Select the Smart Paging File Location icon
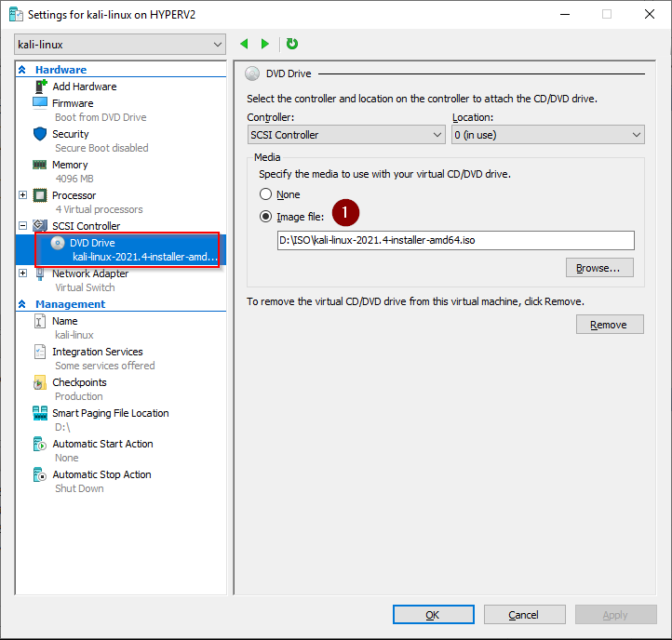Screen dimensions: 672x640 coord(40,413)
